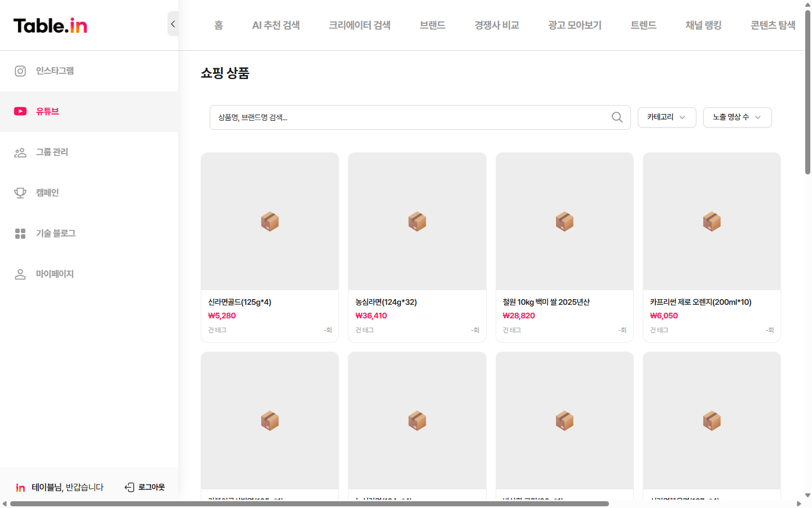Click the campaign trophy icon

(20, 193)
